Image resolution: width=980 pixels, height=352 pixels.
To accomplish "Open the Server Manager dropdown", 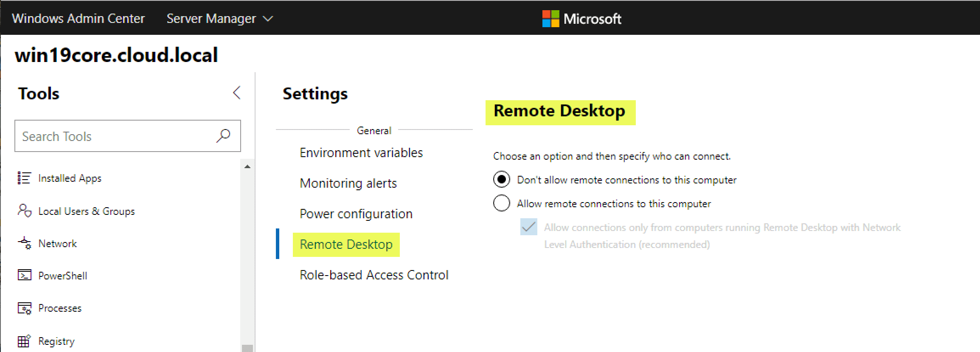I will [219, 19].
